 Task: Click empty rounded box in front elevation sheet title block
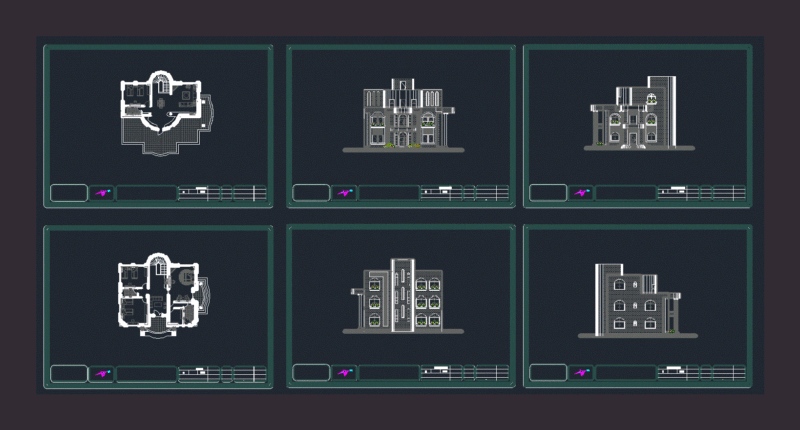(x=311, y=193)
